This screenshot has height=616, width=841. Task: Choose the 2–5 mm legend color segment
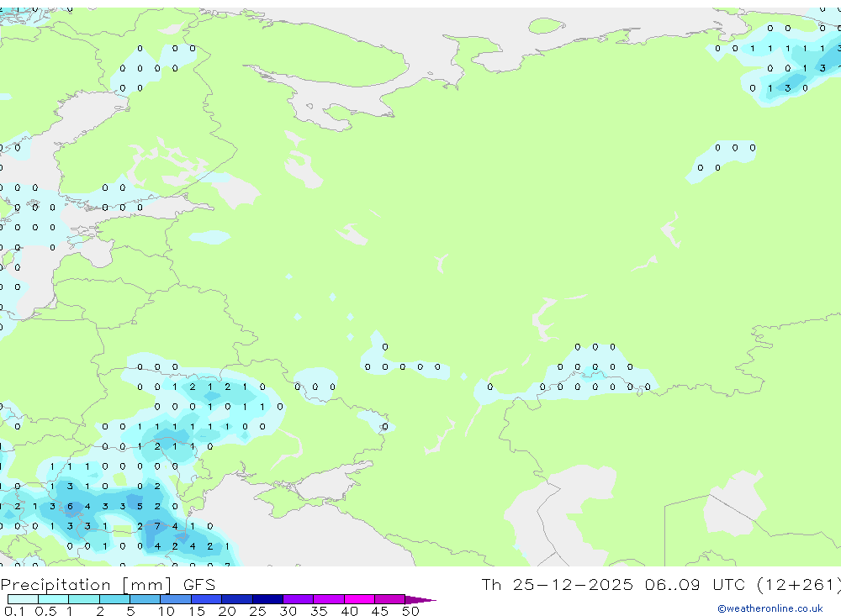pyautogui.click(x=114, y=599)
